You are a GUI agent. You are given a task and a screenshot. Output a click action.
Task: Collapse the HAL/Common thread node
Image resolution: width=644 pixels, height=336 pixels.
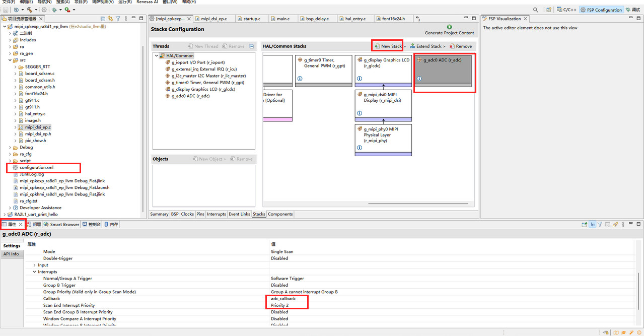click(157, 55)
